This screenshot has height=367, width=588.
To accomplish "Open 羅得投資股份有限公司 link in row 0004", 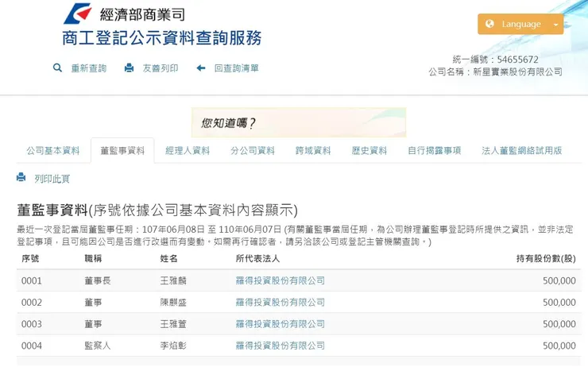I will point(280,346).
